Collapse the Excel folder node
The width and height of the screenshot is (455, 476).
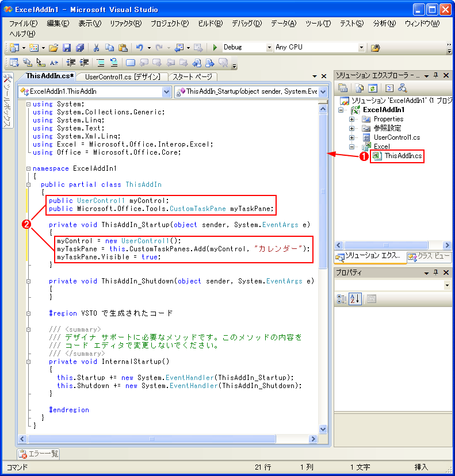tap(351, 147)
